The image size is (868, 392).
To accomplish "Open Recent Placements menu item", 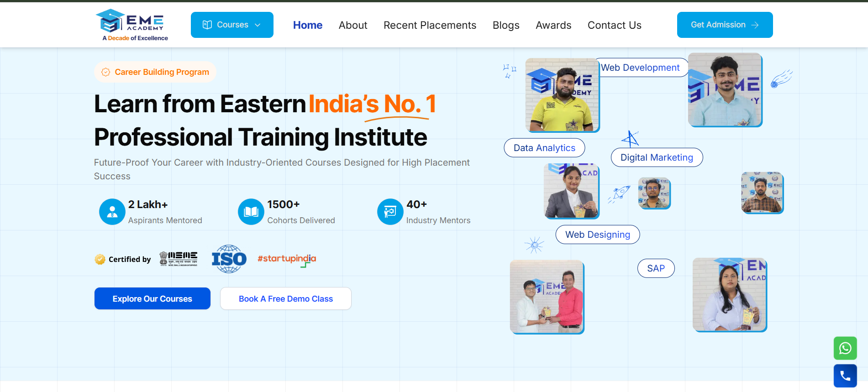I will (430, 25).
